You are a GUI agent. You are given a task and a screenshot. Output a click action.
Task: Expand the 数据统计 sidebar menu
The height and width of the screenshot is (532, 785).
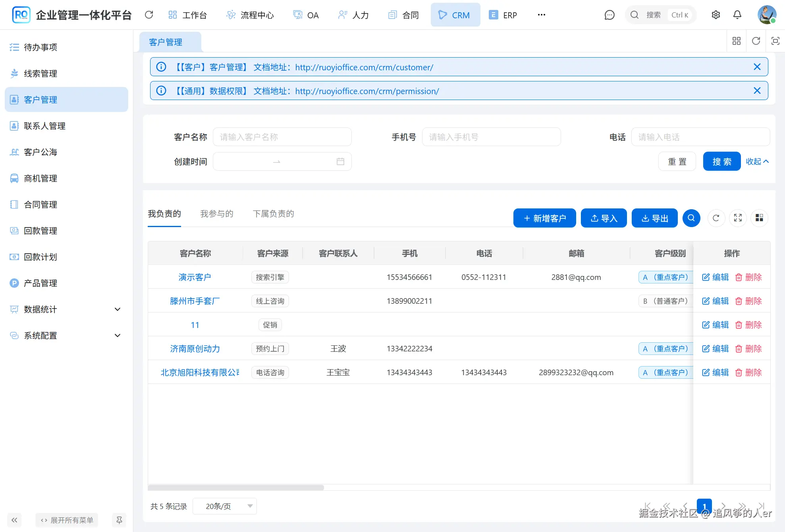point(66,309)
